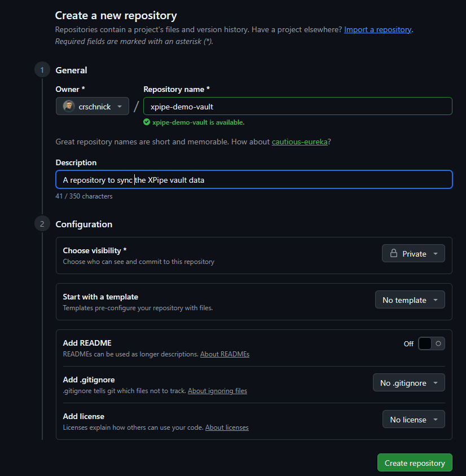
Task: Expand the No .gitignore dropdown
Action: 408,383
